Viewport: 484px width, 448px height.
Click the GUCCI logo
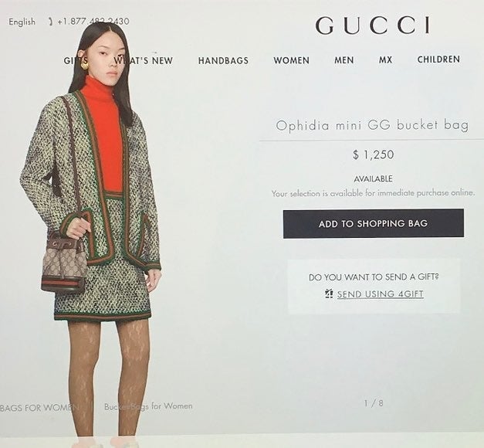[372, 25]
